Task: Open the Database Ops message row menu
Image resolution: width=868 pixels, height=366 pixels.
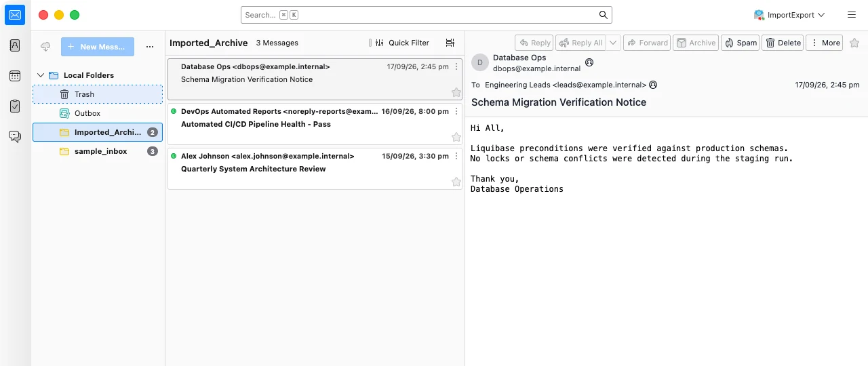Action: [x=456, y=66]
